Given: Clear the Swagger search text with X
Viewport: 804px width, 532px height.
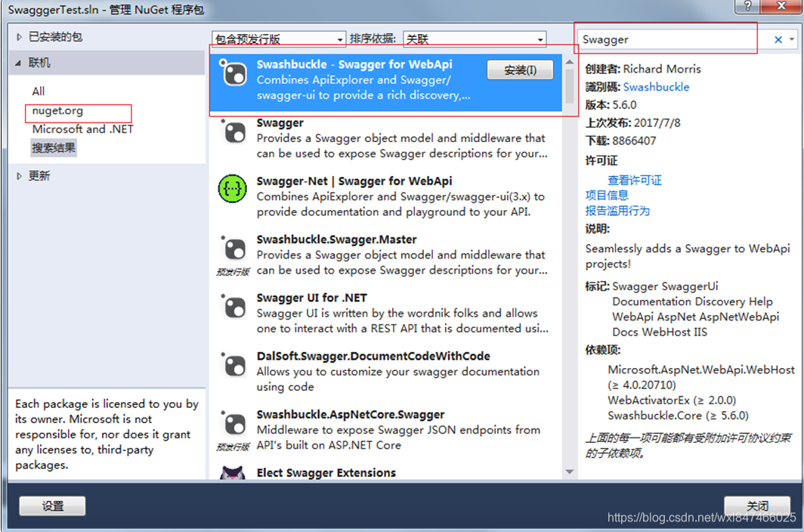Looking at the screenshot, I should pyautogui.click(x=778, y=39).
